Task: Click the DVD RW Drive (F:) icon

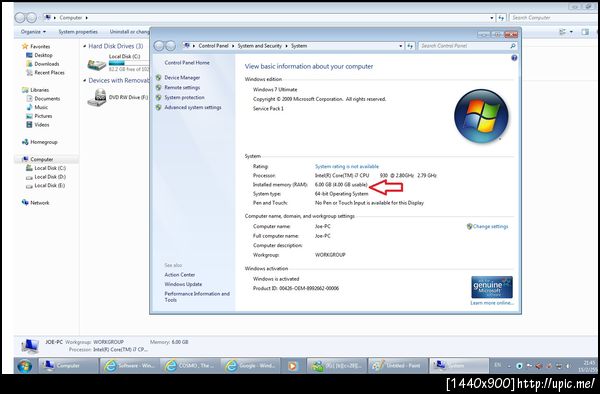Action: coord(96,98)
